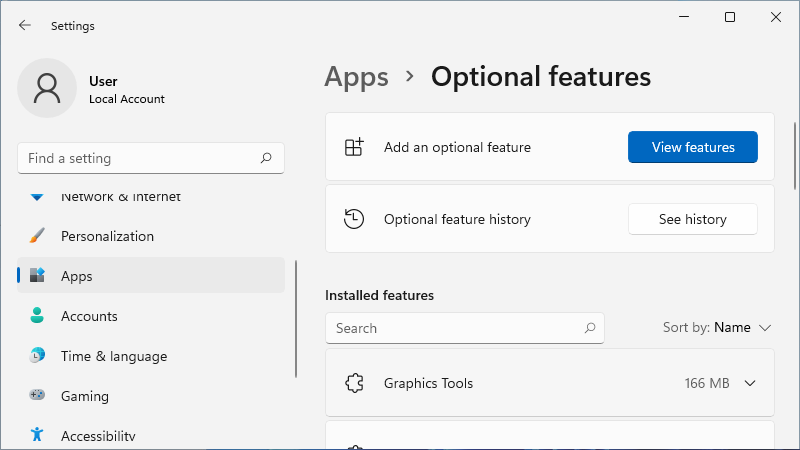Select Accessibility in the sidebar
This screenshot has height=450, width=800.
click(x=97, y=436)
